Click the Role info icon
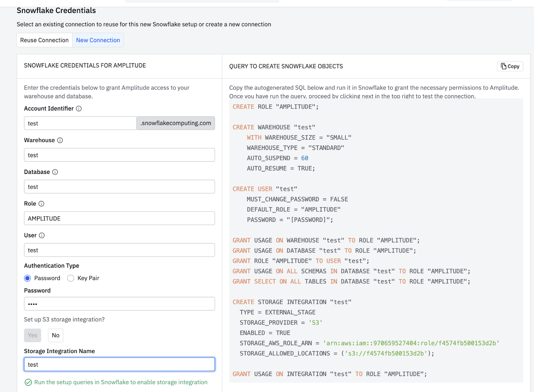 click(x=41, y=204)
